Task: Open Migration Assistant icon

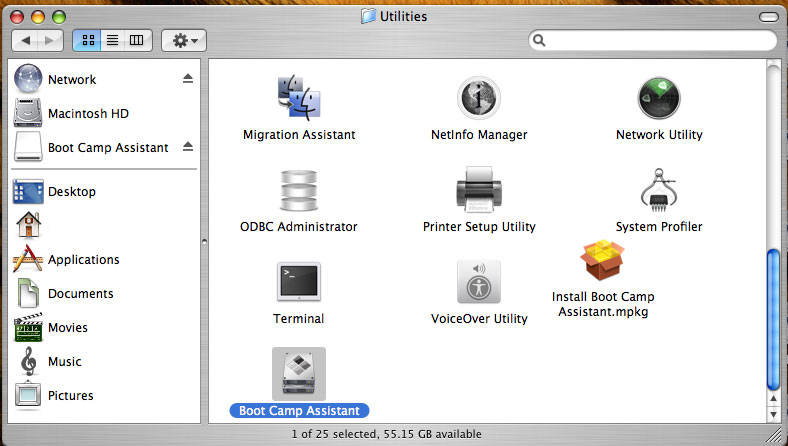Action: tap(299, 98)
